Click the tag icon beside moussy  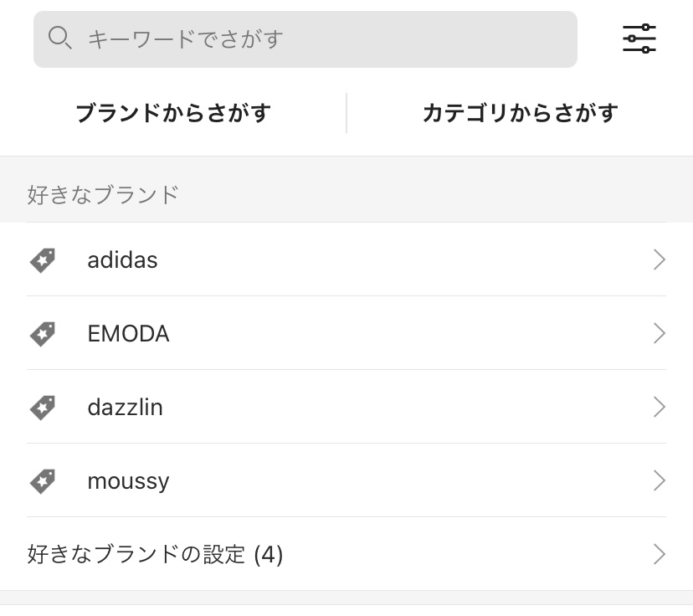(x=43, y=481)
